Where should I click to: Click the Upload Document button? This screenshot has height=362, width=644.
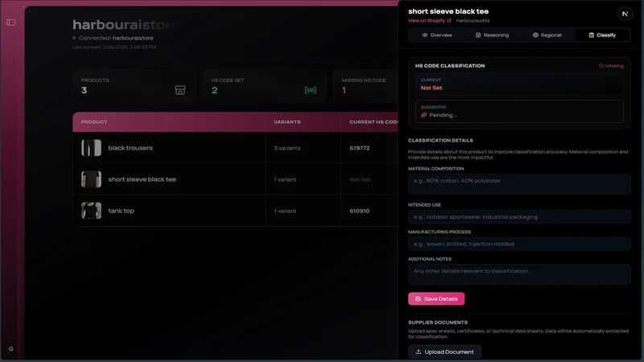[x=444, y=352]
